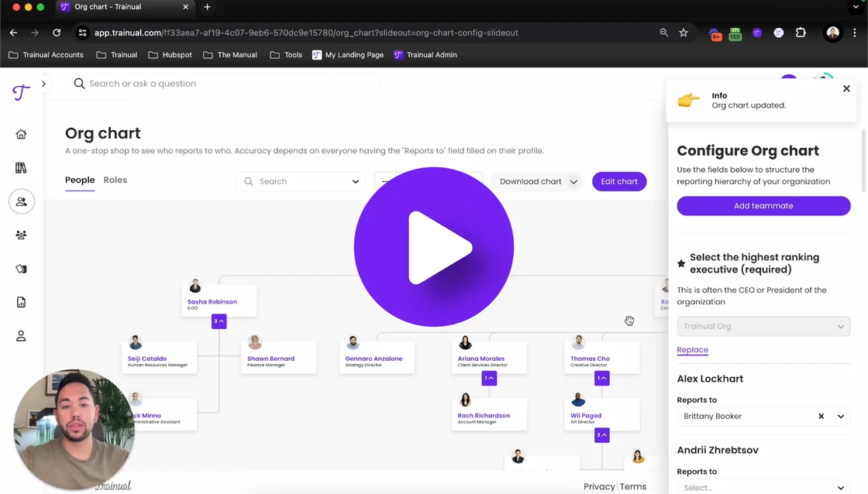Open Seiji Cataldo's org chart card
868x494 pixels.
point(159,358)
